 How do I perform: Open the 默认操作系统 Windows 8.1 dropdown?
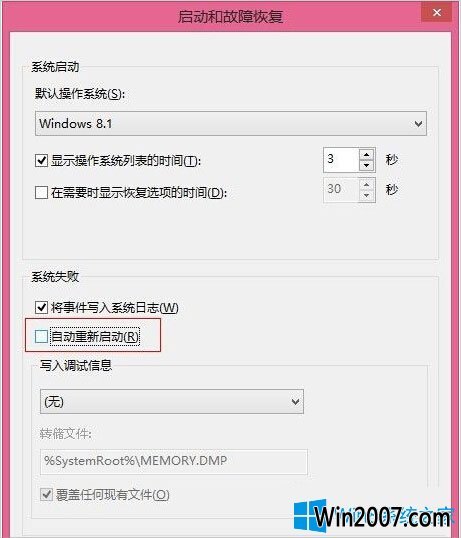click(x=231, y=124)
